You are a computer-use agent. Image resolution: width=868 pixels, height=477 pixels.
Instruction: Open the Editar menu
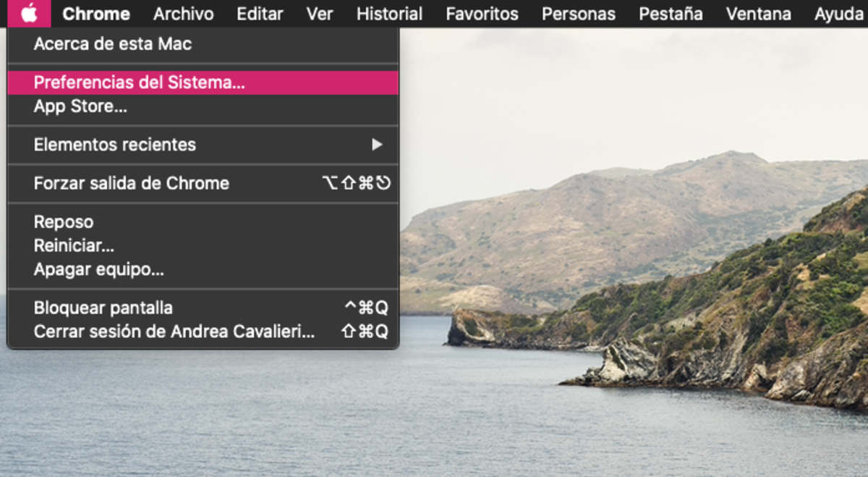tap(260, 14)
